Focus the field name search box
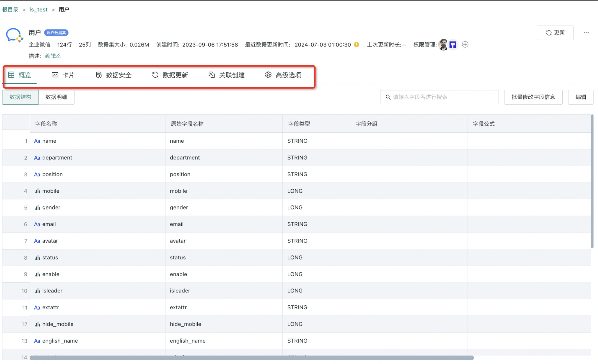The image size is (598, 364). pos(439,97)
